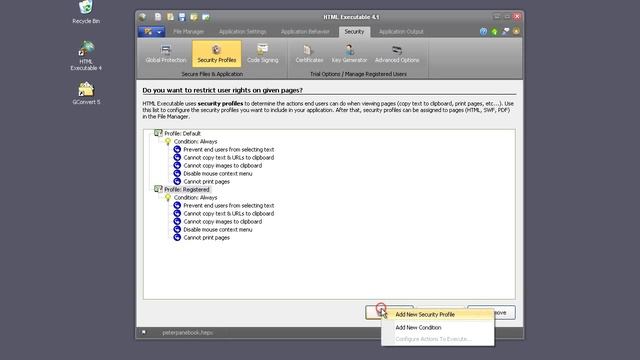Click the new project icon in title bar

pos(158,17)
